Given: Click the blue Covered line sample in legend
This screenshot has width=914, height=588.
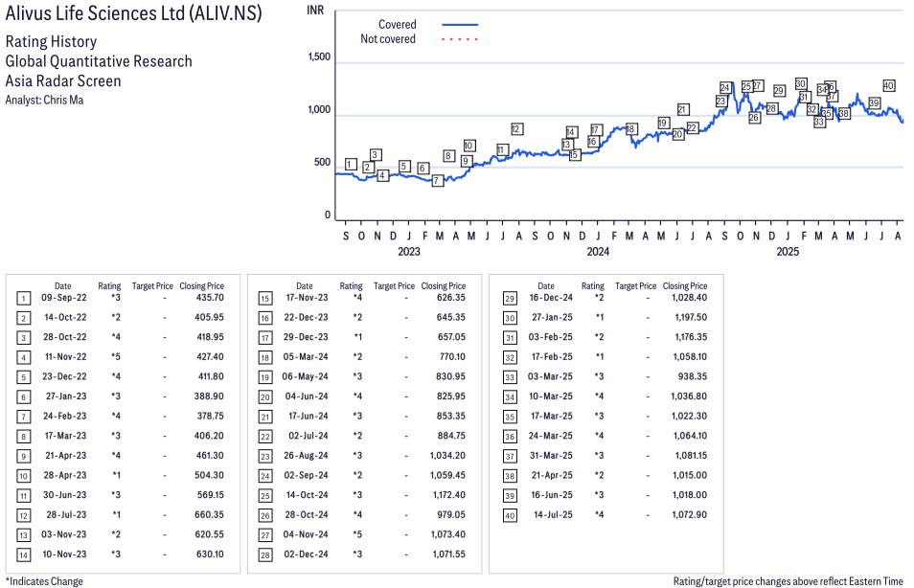Looking at the screenshot, I should coord(460,25).
